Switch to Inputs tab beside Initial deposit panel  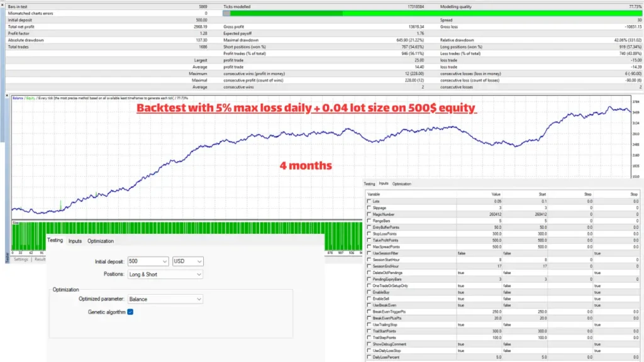pyautogui.click(x=75, y=241)
